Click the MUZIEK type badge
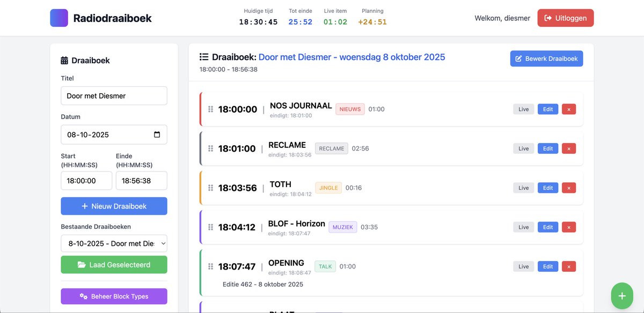644x313 pixels. click(x=343, y=227)
